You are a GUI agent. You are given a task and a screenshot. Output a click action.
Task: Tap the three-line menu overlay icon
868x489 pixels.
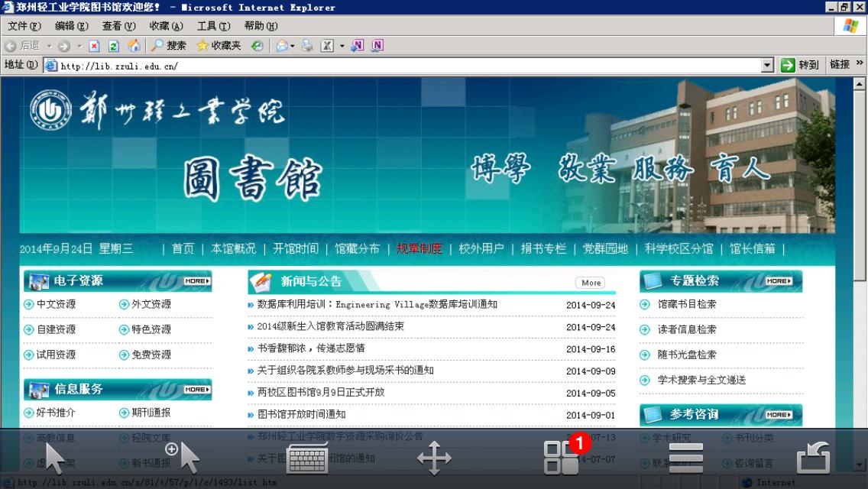(685, 458)
